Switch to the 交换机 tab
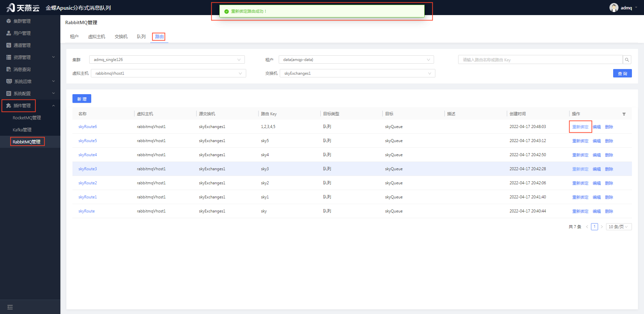644x314 pixels. pos(121,37)
